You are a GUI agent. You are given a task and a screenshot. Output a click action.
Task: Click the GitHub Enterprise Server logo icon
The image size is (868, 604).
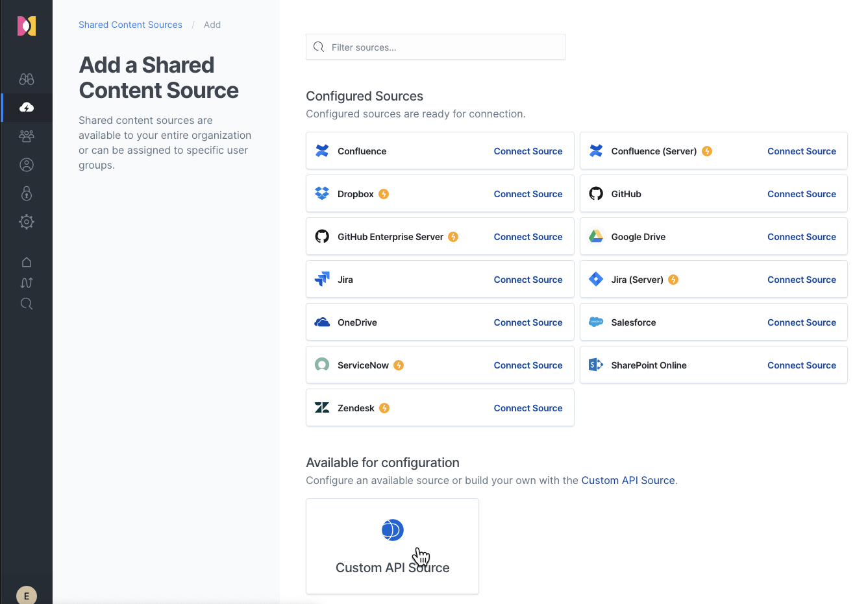click(322, 236)
